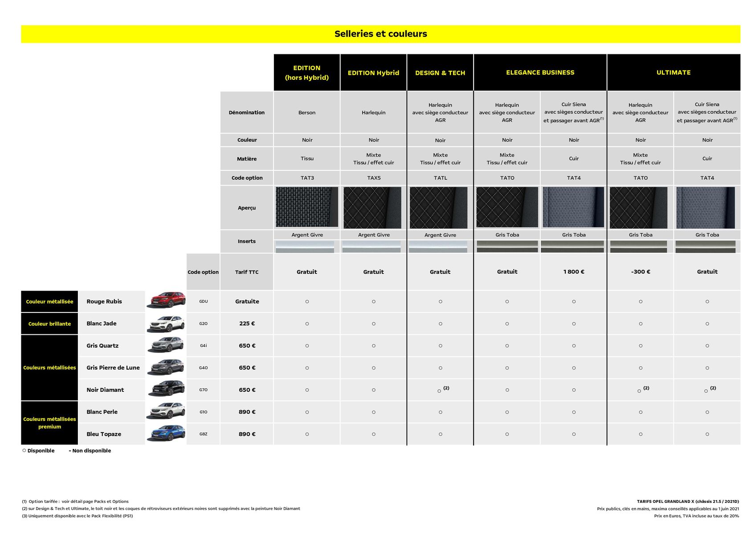This screenshot has height=535, width=756.
Task: Click Elegance Business Cuir Siena preview
Action: point(573,207)
